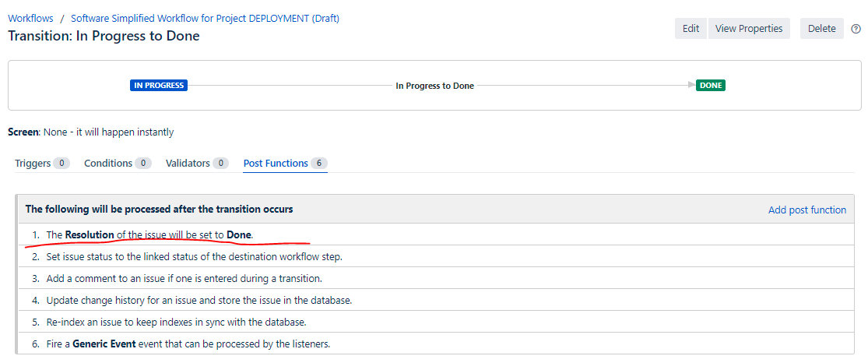This screenshot has width=868, height=363.
Task: Click the Delete button
Action: [821, 28]
